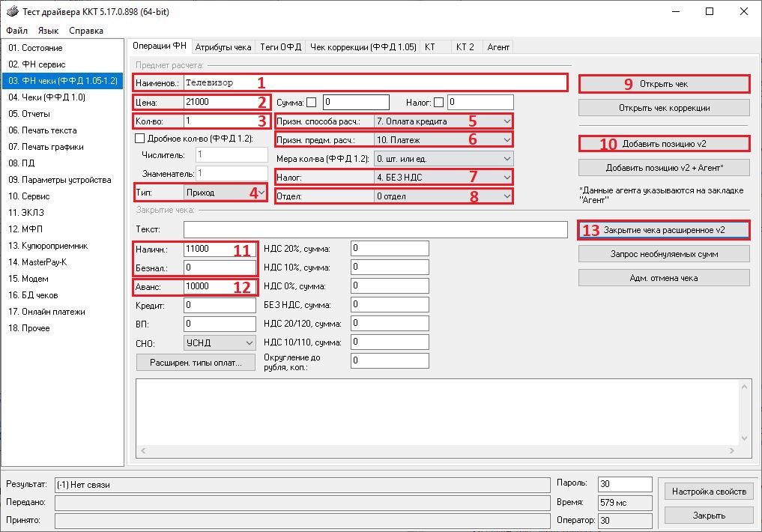The width and height of the screenshot is (762, 532).
Task: Click the app icon in title bar
Action: click(12, 11)
